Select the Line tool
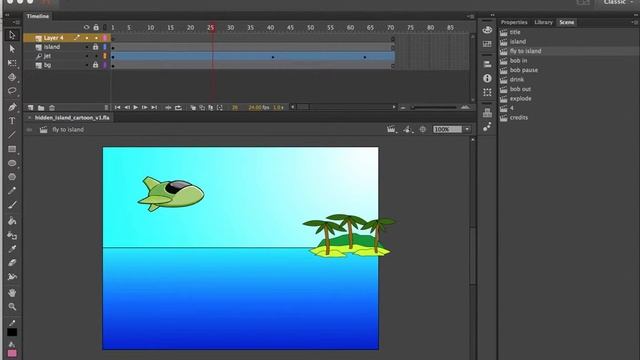This screenshot has height=360, width=640. pos(12,135)
